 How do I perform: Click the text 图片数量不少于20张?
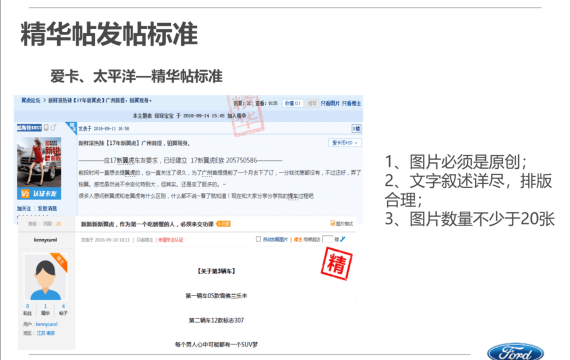pos(482,219)
